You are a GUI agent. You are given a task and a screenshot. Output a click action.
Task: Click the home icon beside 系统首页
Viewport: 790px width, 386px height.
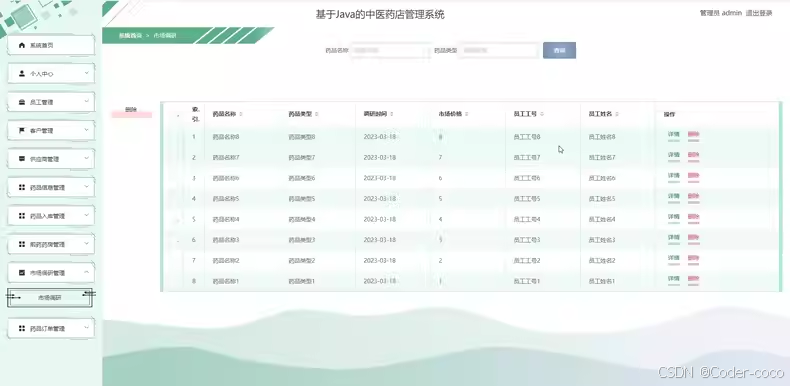click(x=22, y=45)
